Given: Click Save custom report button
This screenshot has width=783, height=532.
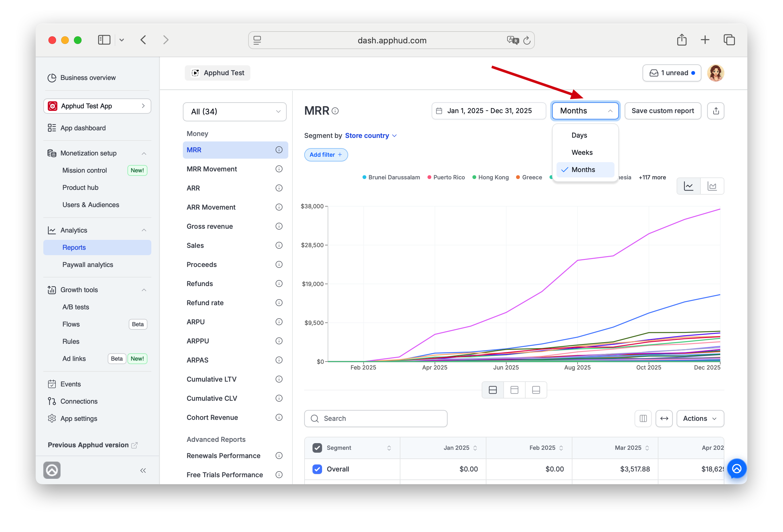Looking at the screenshot, I should pos(662,111).
